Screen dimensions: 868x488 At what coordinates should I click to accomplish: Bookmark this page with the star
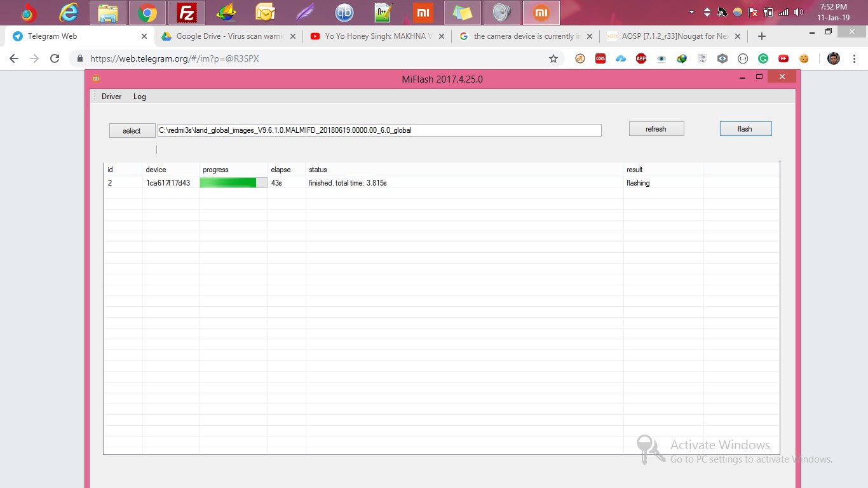click(x=553, y=58)
